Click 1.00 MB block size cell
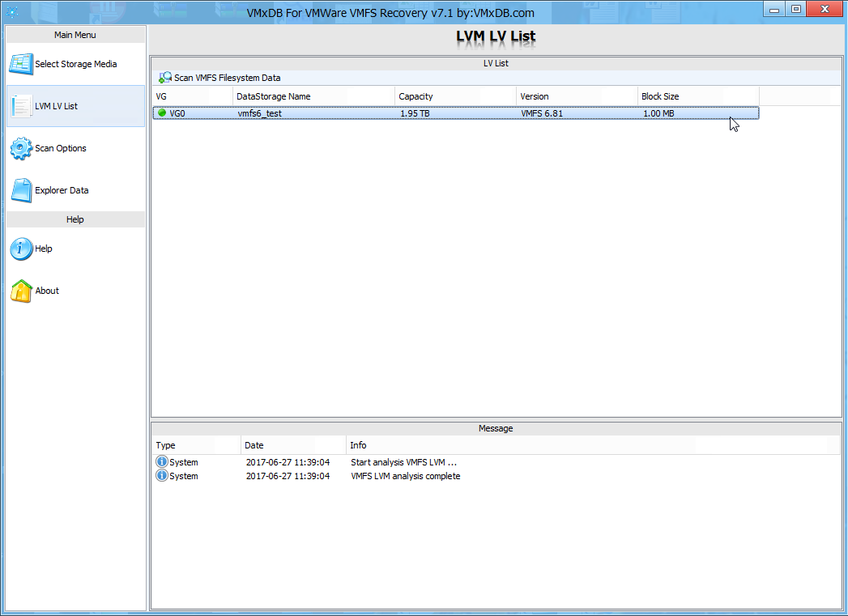Screen dimensions: 848x616 pos(658,113)
